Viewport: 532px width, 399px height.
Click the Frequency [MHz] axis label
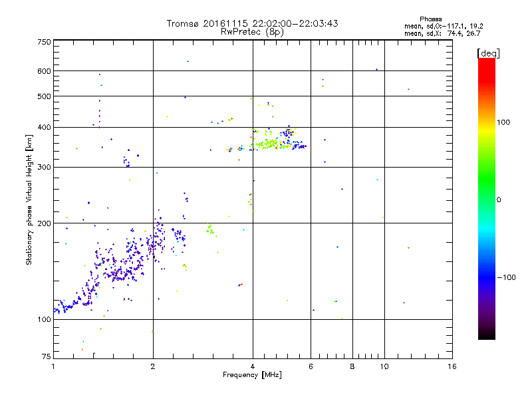pos(252,375)
